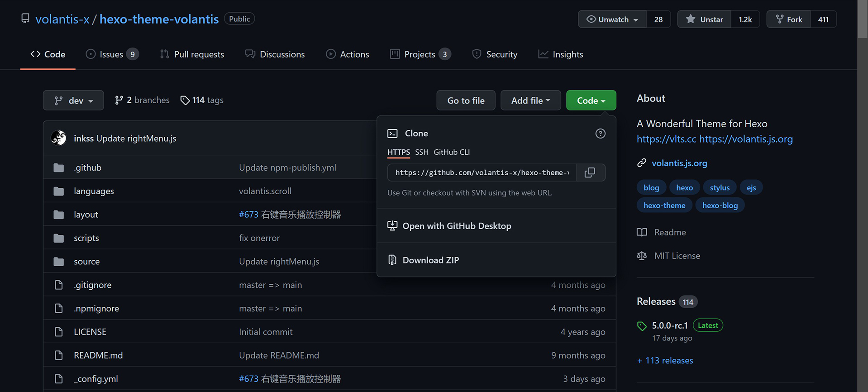Select the SSH clone tab
Viewport: 868px width, 392px height.
(422, 152)
